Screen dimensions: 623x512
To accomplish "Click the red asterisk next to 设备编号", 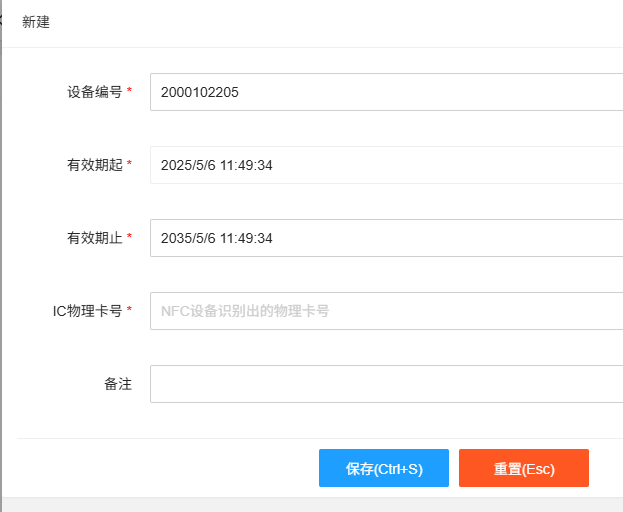I will coord(130,92).
